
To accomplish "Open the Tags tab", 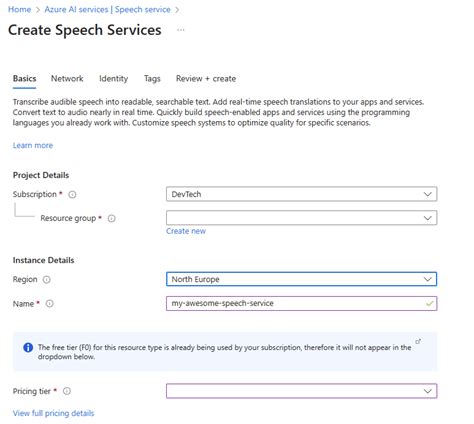I will (152, 79).
